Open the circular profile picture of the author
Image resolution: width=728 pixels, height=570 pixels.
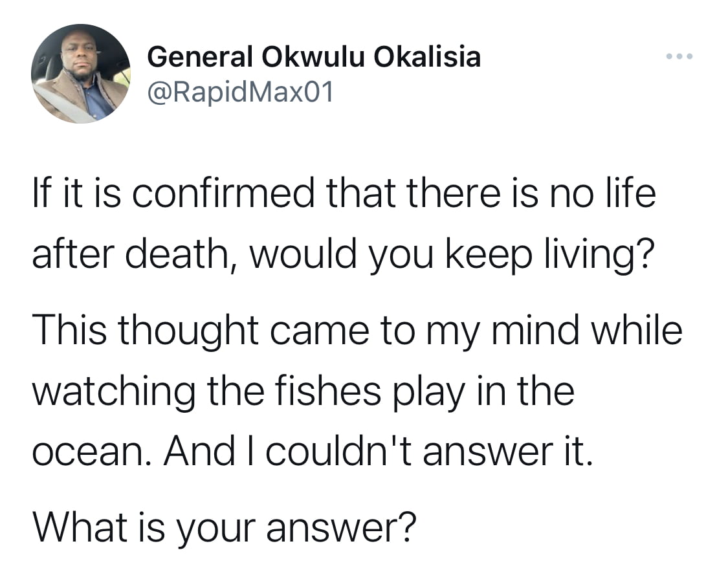coord(81,73)
